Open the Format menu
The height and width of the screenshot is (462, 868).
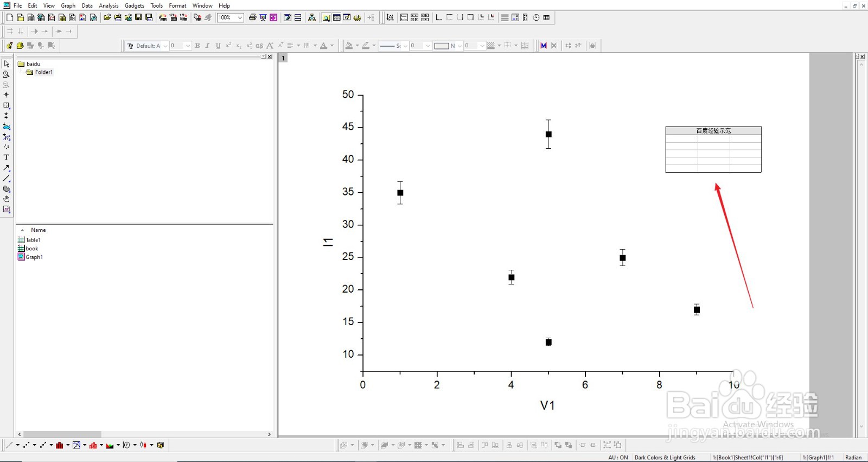click(177, 5)
